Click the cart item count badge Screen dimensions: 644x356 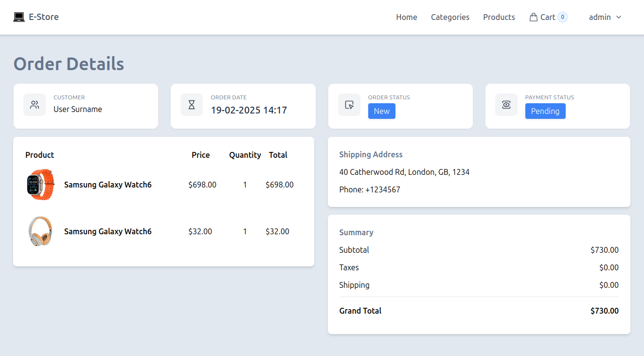tap(562, 17)
